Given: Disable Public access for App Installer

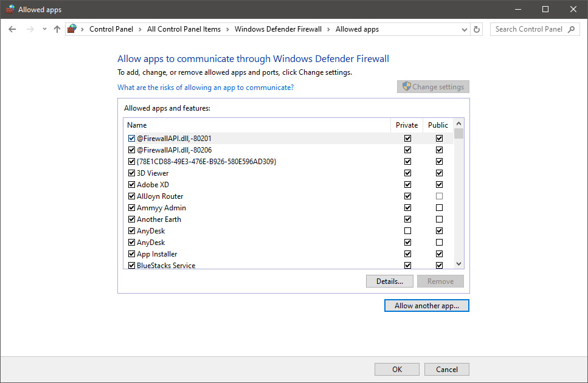Looking at the screenshot, I should [x=439, y=254].
